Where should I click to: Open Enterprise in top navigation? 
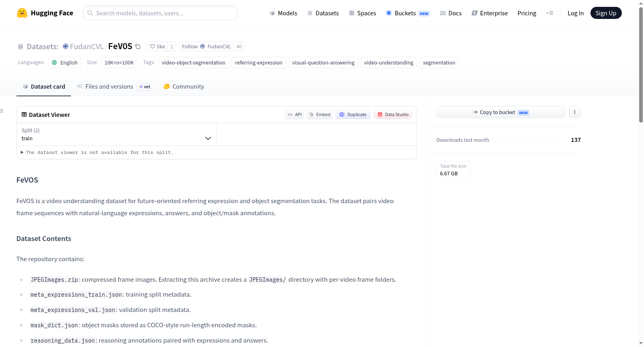click(x=489, y=13)
